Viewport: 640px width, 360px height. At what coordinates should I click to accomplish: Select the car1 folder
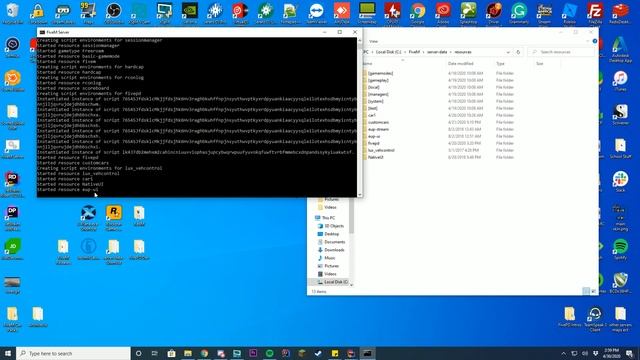pyautogui.click(x=371, y=115)
